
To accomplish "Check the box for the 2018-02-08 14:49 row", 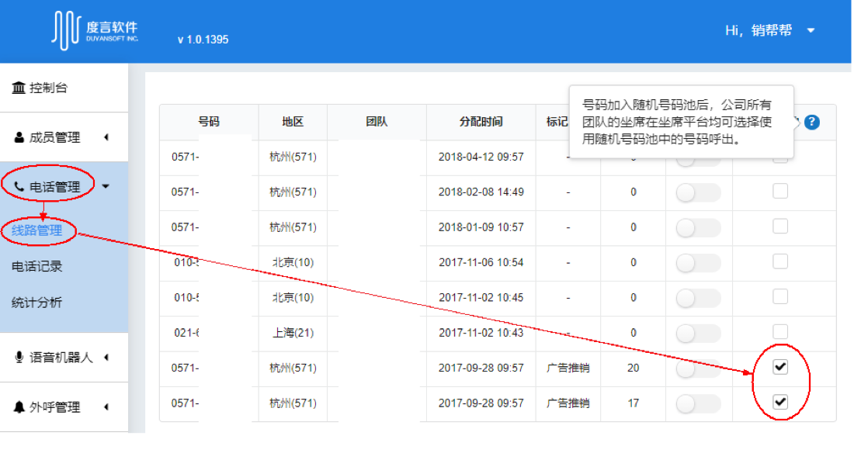I will pyautogui.click(x=780, y=191).
